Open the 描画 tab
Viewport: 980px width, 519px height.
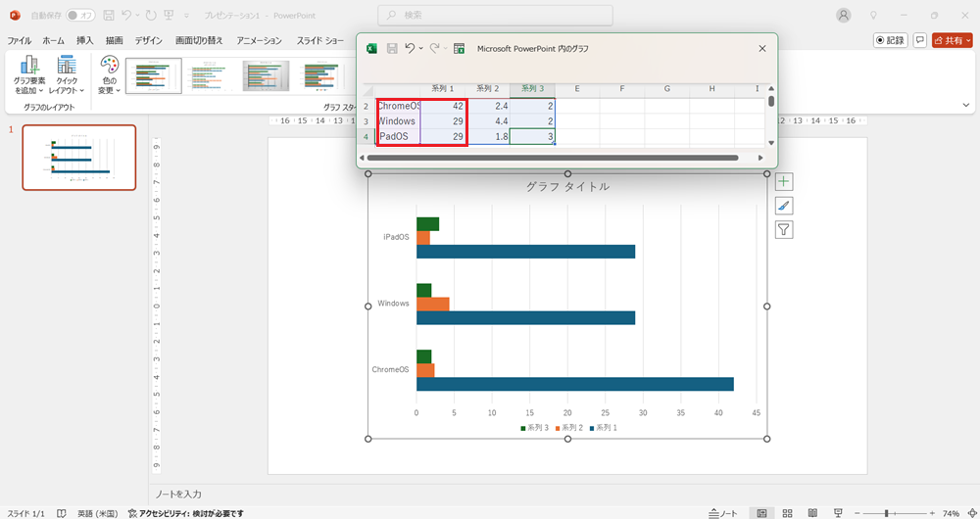click(x=114, y=40)
